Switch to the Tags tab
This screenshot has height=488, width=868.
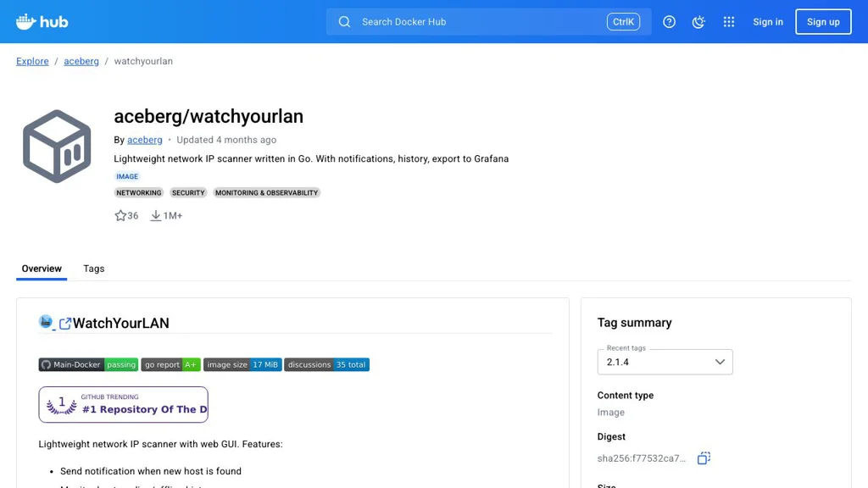(x=93, y=269)
